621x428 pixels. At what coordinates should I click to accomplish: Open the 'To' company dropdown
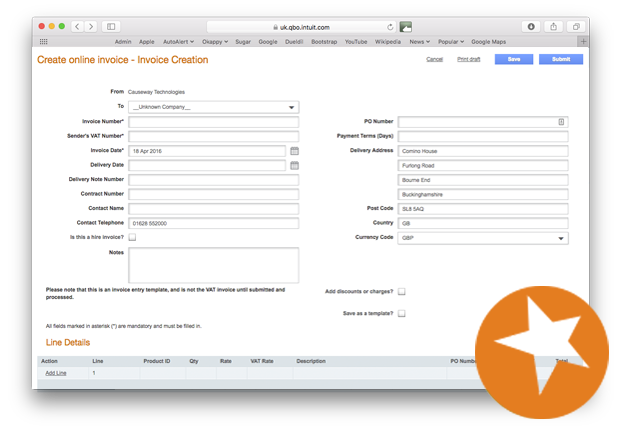pyautogui.click(x=213, y=107)
